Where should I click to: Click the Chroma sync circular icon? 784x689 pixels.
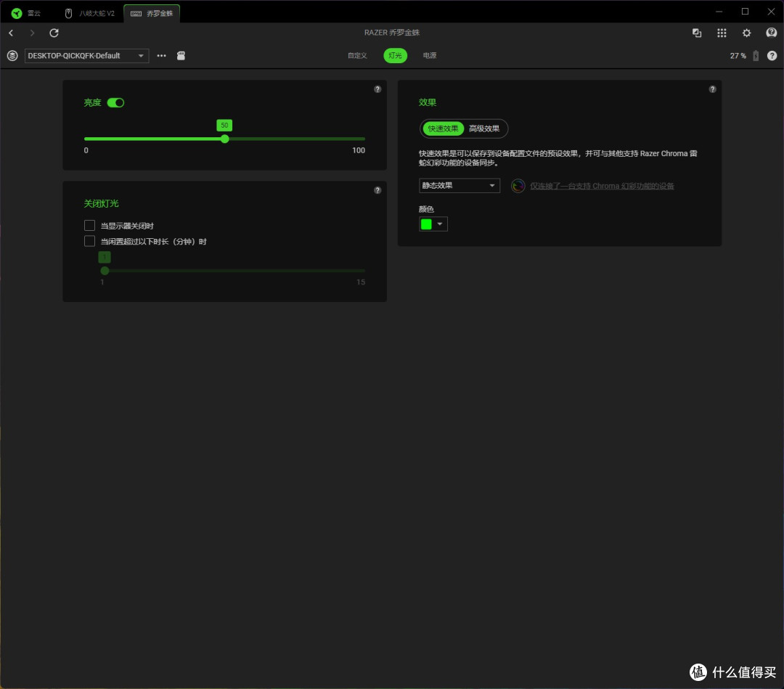[518, 186]
